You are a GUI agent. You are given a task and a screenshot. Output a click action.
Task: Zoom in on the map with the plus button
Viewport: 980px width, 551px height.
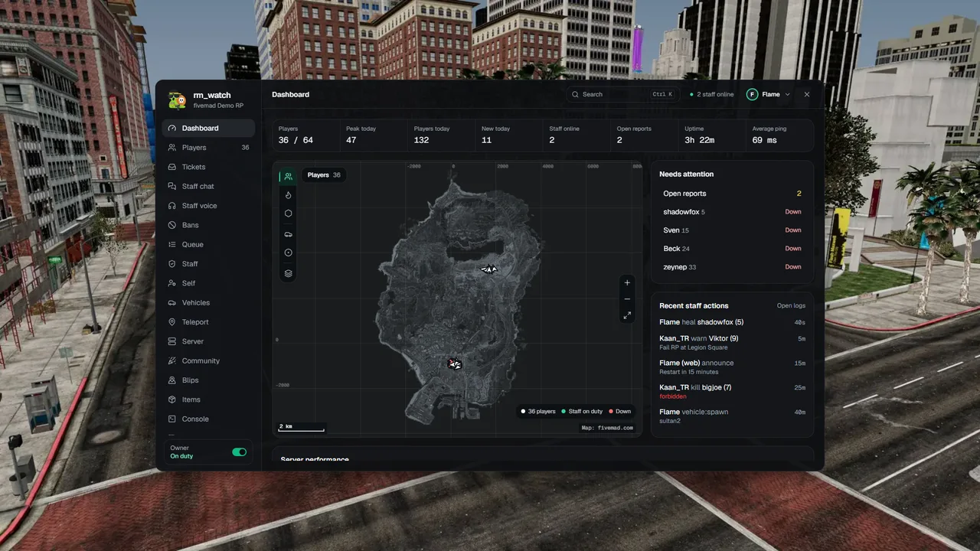coord(627,282)
